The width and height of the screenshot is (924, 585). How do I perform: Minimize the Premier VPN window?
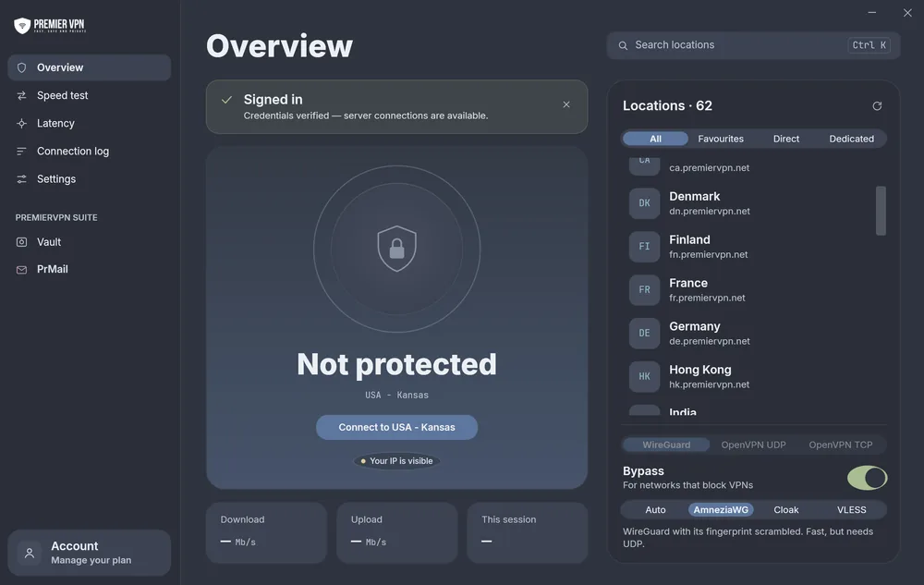pos(872,12)
